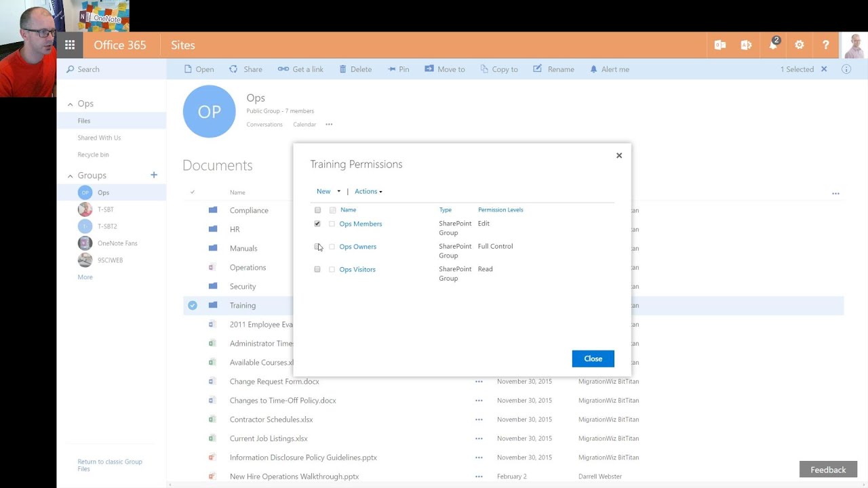868x488 pixels.
Task: Open the Actions dropdown menu
Action: click(368, 191)
